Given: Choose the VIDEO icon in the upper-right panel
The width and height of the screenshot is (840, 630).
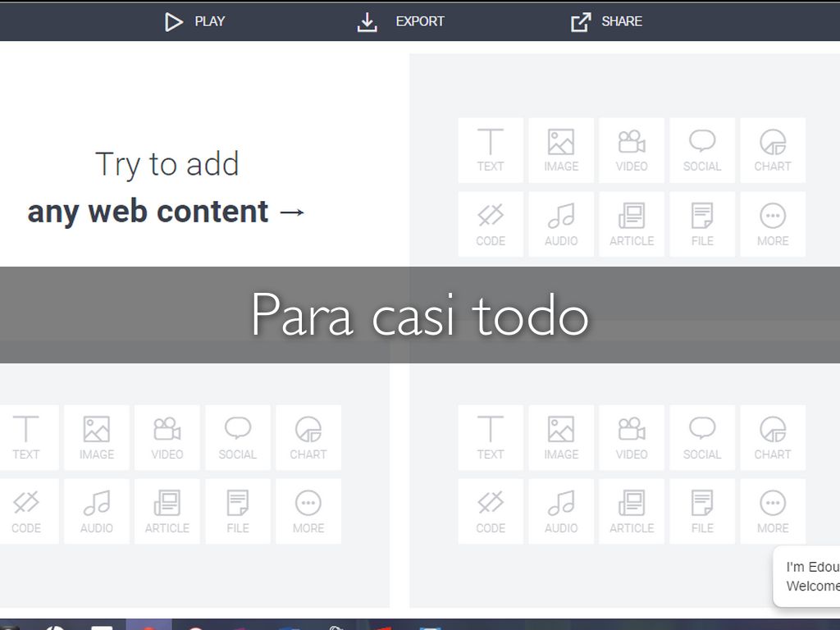Looking at the screenshot, I should [x=632, y=150].
